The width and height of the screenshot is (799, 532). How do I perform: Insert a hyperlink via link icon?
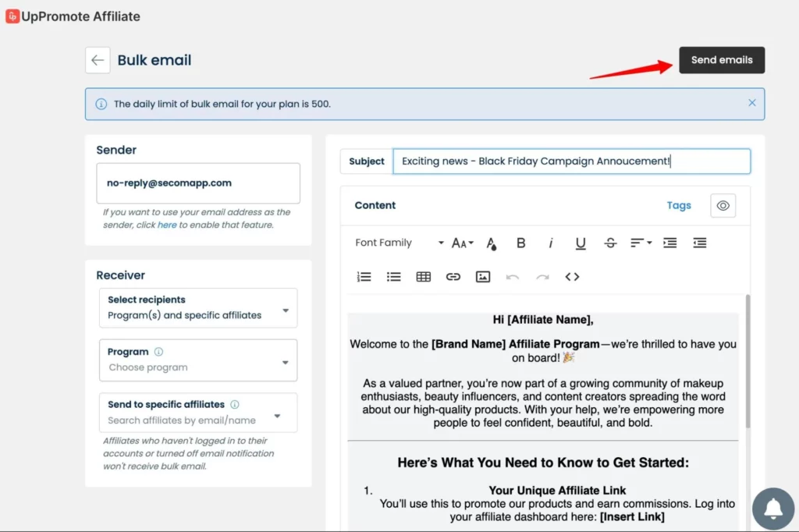point(453,277)
